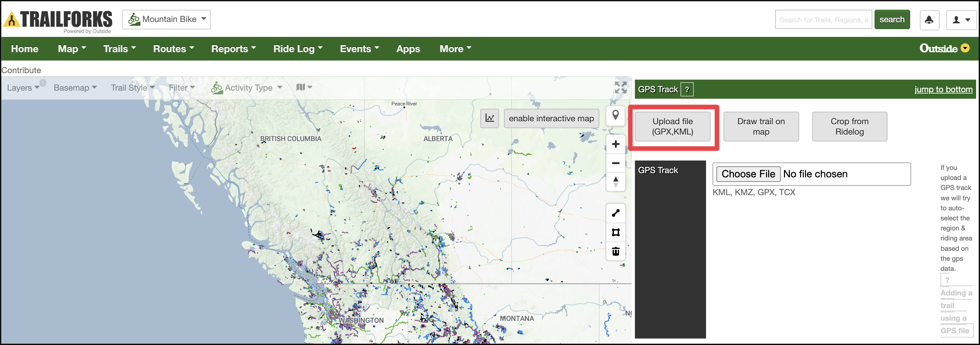Zoom in with the plus icon

tap(615, 144)
